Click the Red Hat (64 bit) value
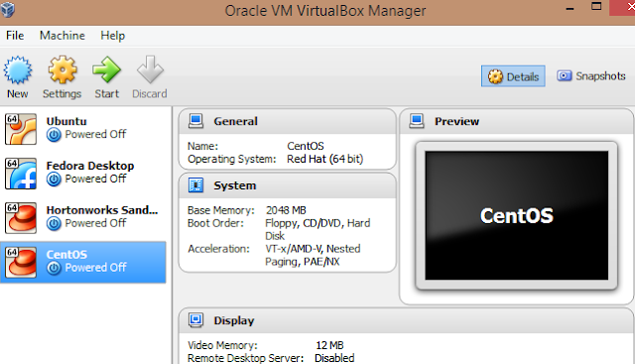The height and width of the screenshot is (364, 635). (x=324, y=159)
